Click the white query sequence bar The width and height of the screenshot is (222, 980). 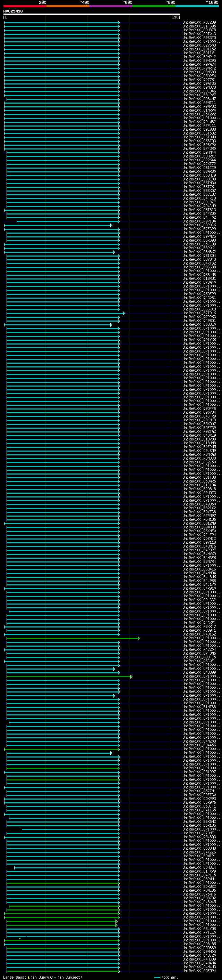tap(91, 15)
